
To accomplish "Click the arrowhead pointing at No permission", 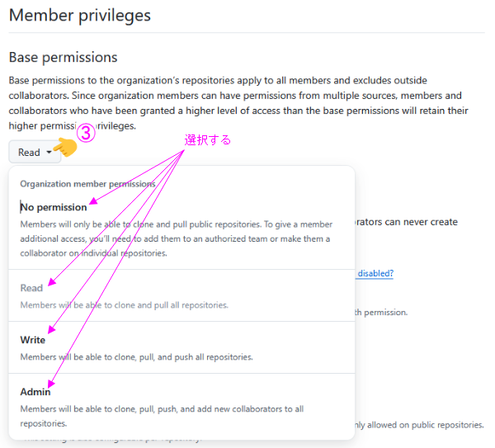I will [93, 200].
